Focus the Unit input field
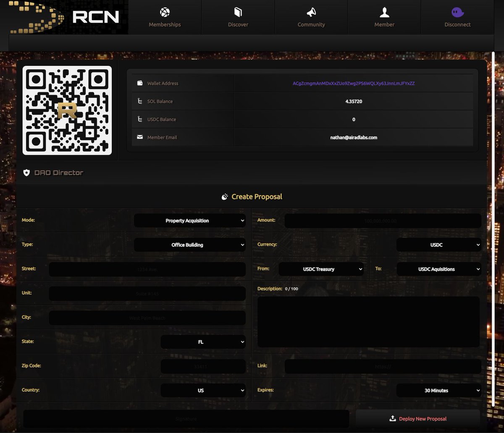504x433 pixels. point(147,294)
